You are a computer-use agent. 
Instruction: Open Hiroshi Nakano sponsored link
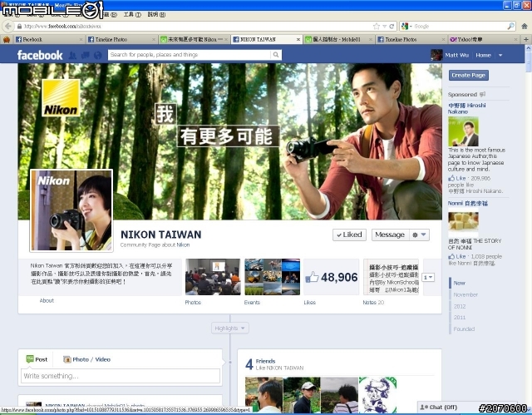pyautogui.click(x=467, y=108)
